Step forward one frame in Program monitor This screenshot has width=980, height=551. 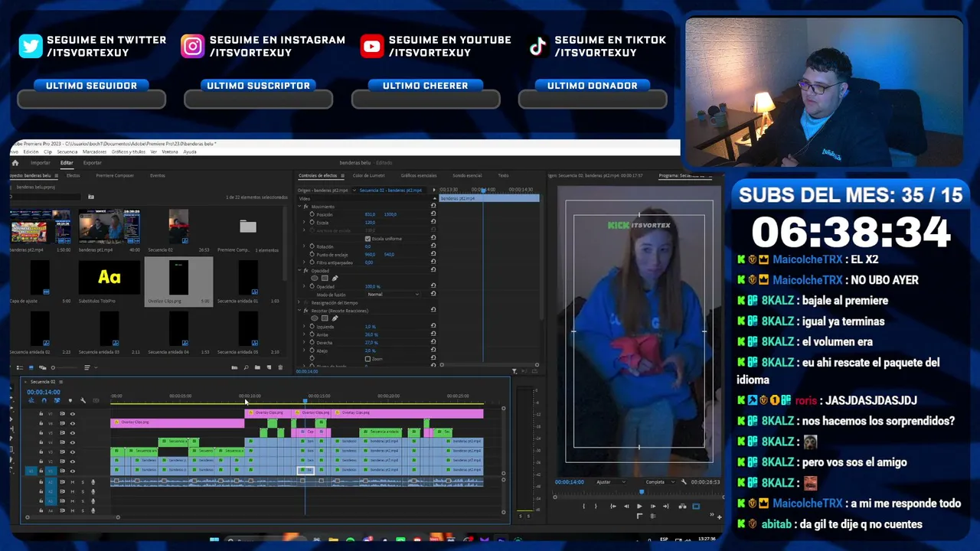(x=652, y=506)
